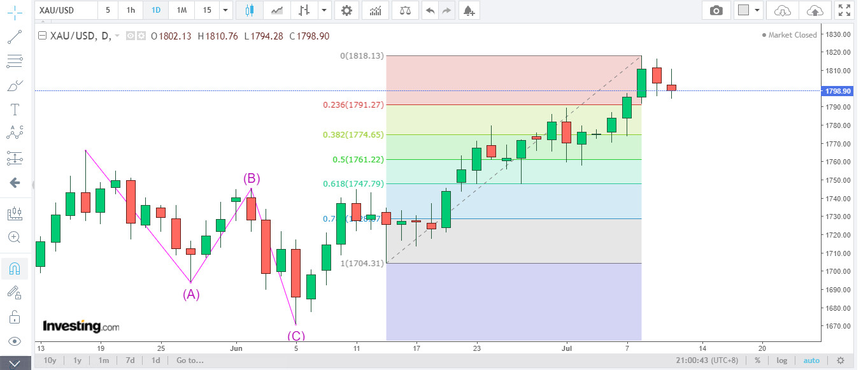Select the trend line drawing tool
Image resolution: width=868 pixels, height=370 pixels.
click(14, 36)
